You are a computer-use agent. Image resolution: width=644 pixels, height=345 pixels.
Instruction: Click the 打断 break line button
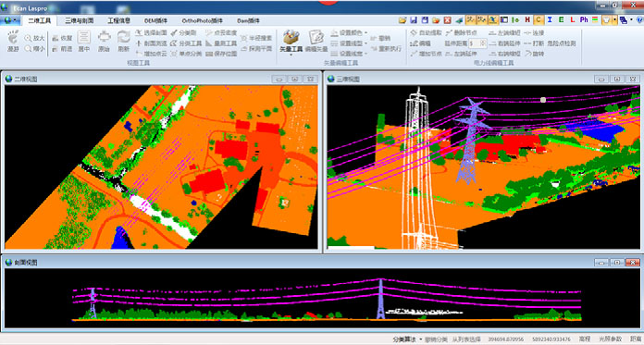coord(534,43)
